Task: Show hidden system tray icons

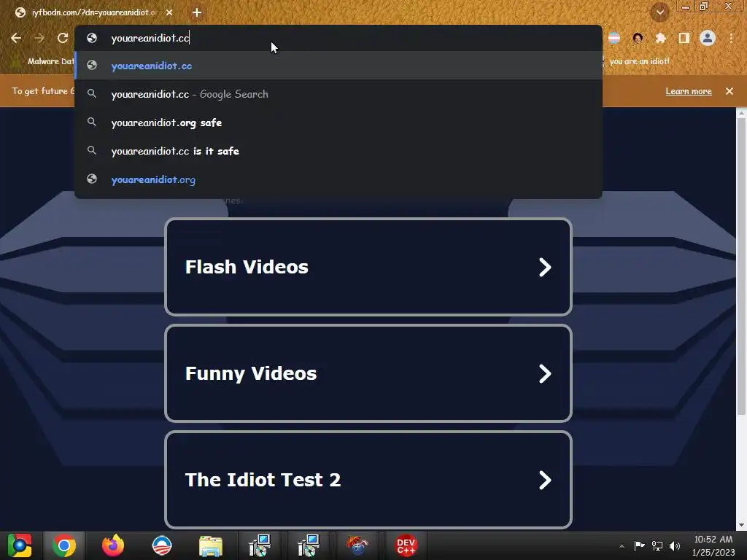Action: pos(622,546)
